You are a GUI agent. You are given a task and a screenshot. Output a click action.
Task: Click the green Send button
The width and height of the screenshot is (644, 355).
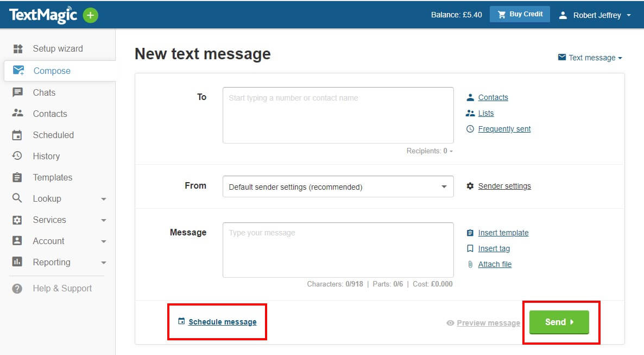559,322
